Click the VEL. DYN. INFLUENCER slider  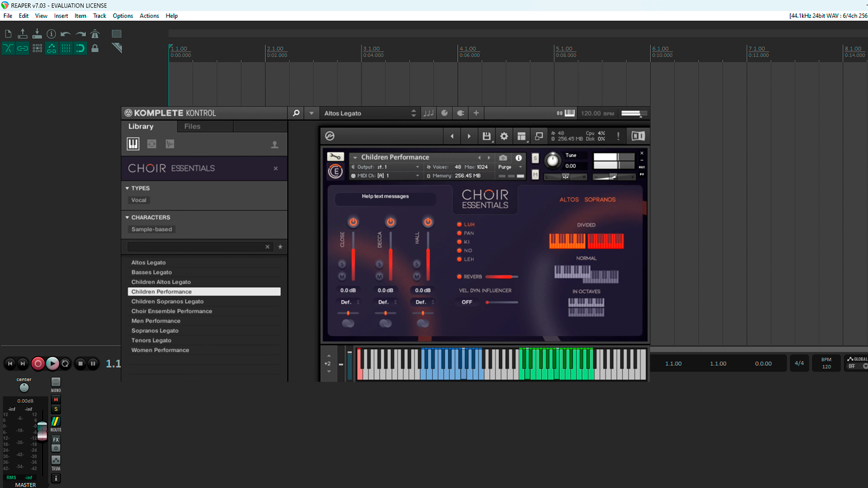[502, 302]
